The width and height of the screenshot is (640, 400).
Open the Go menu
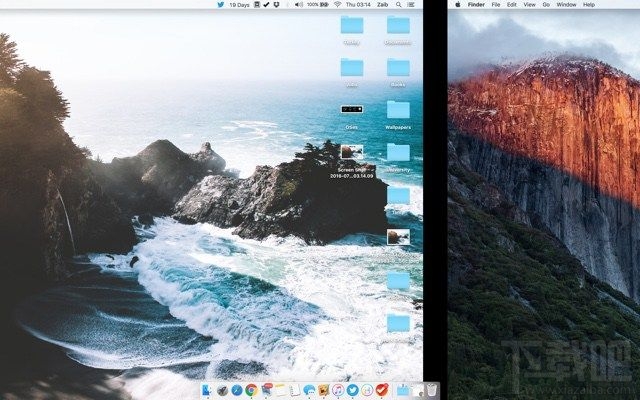point(546,5)
